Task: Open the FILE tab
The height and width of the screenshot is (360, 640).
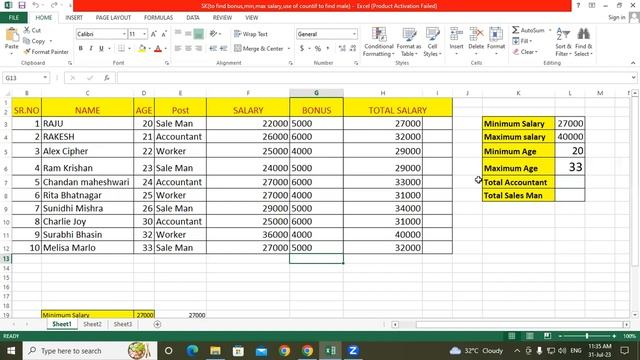Action: pyautogui.click(x=13, y=18)
